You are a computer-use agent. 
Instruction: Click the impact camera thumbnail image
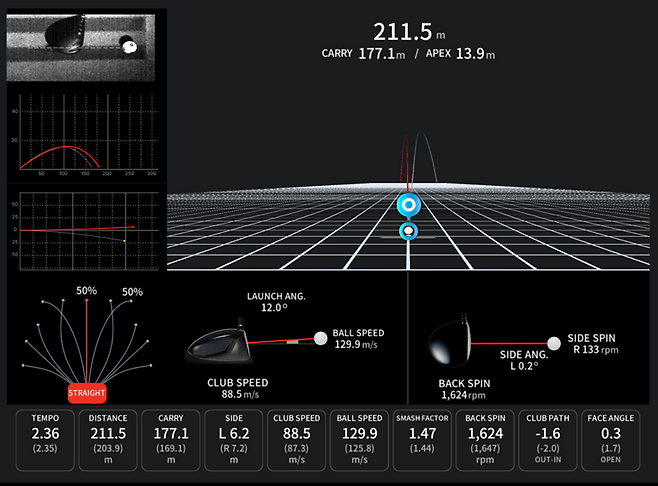click(x=81, y=47)
